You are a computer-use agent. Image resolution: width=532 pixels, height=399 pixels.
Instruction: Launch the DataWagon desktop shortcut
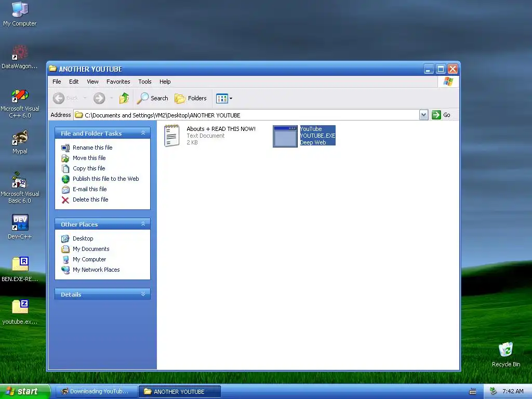[x=20, y=57]
